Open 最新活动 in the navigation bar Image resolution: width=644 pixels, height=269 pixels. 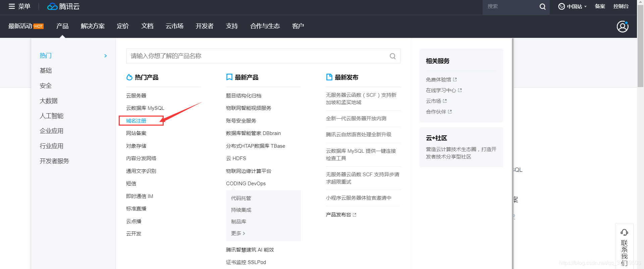(20, 26)
